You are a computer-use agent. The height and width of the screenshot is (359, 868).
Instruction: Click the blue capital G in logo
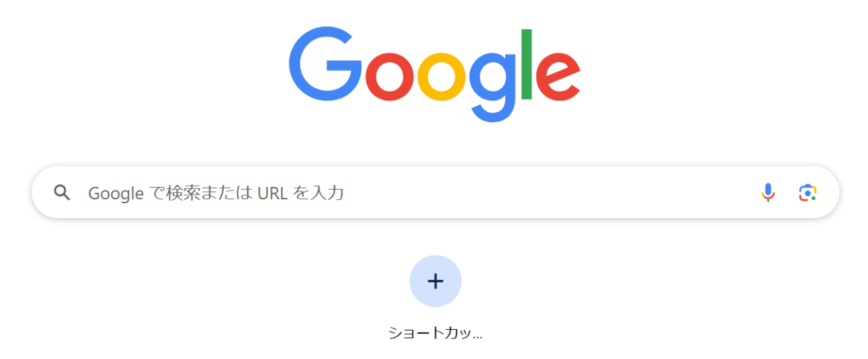pyautogui.click(x=325, y=64)
